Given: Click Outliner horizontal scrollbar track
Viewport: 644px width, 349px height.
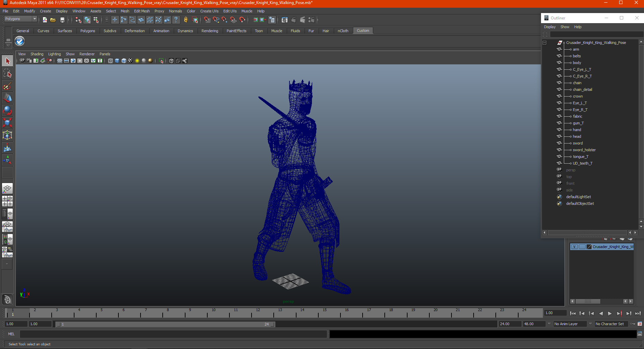Looking at the screenshot, I should coord(587,233).
